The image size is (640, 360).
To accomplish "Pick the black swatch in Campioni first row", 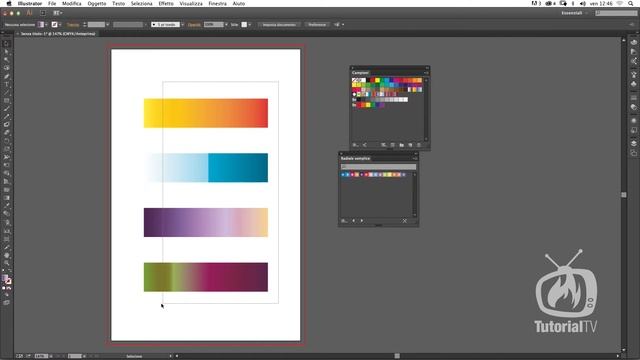I will (x=368, y=80).
